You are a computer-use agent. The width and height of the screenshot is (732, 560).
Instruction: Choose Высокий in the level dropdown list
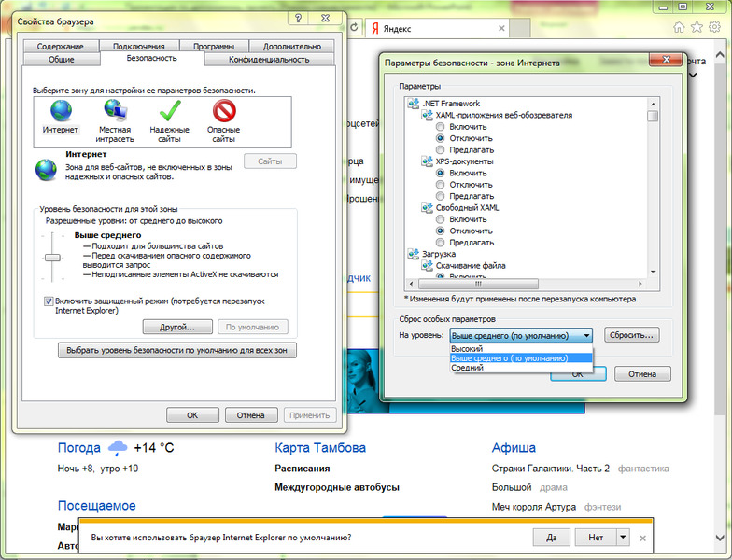521,349
